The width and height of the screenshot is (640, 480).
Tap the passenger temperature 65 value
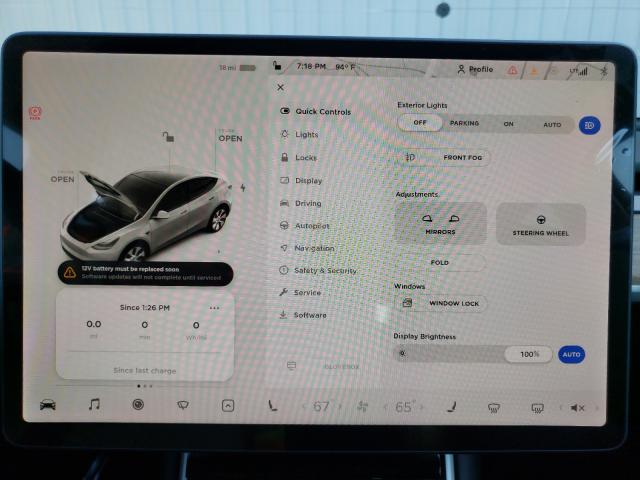(x=404, y=407)
